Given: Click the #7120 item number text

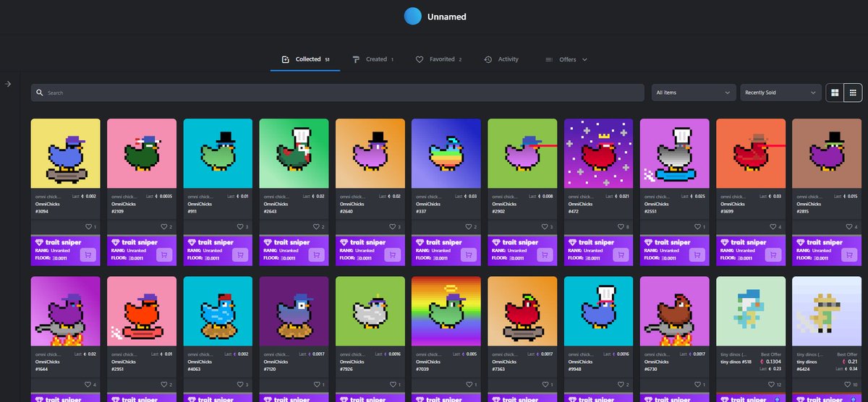Looking at the screenshot, I should (271, 369).
